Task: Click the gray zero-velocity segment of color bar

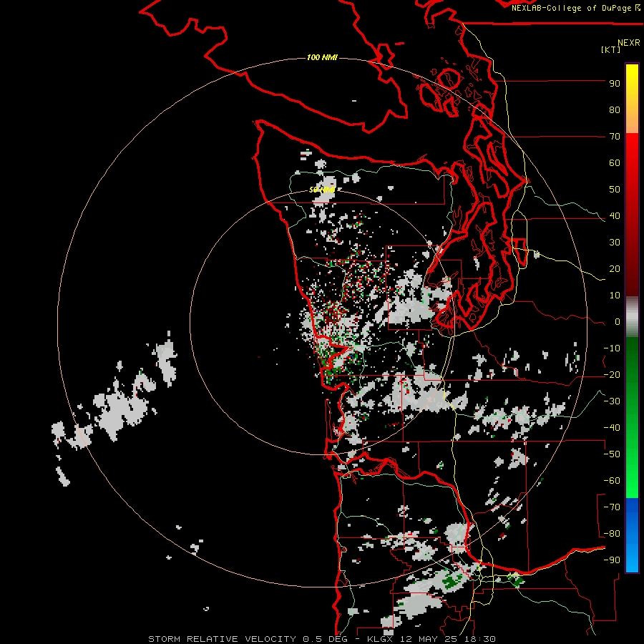Action: click(x=632, y=317)
